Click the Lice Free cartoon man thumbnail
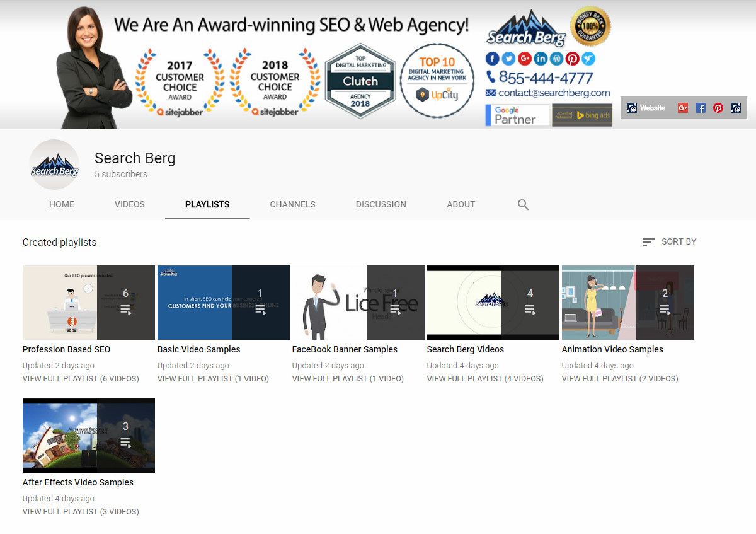The image size is (756, 534). [x=358, y=303]
